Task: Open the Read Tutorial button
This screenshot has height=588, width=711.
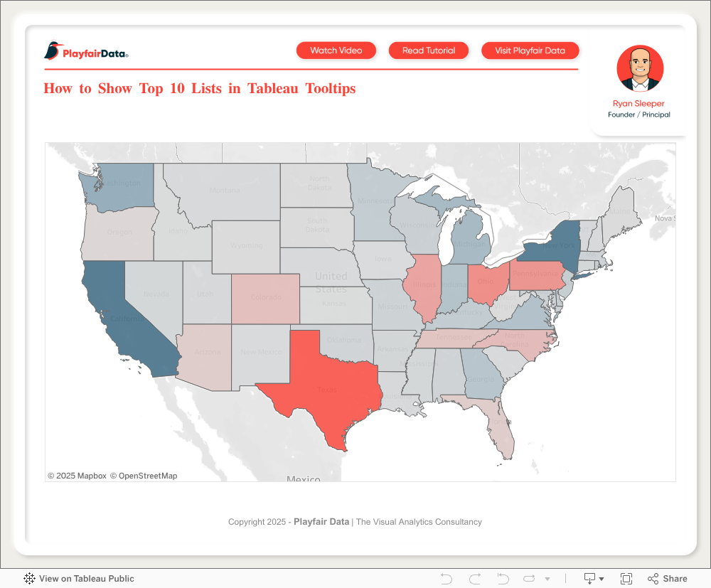Action: coord(429,50)
